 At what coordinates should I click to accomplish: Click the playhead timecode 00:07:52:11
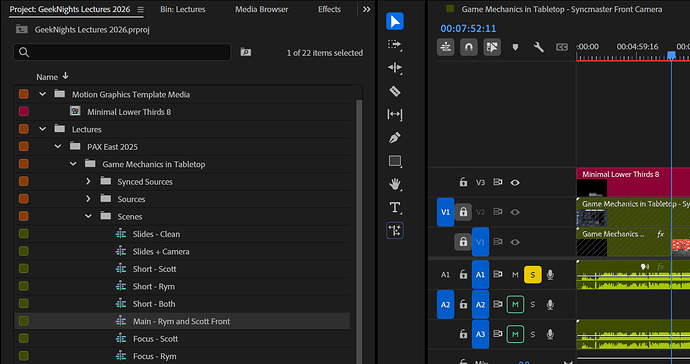click(468, 29)
